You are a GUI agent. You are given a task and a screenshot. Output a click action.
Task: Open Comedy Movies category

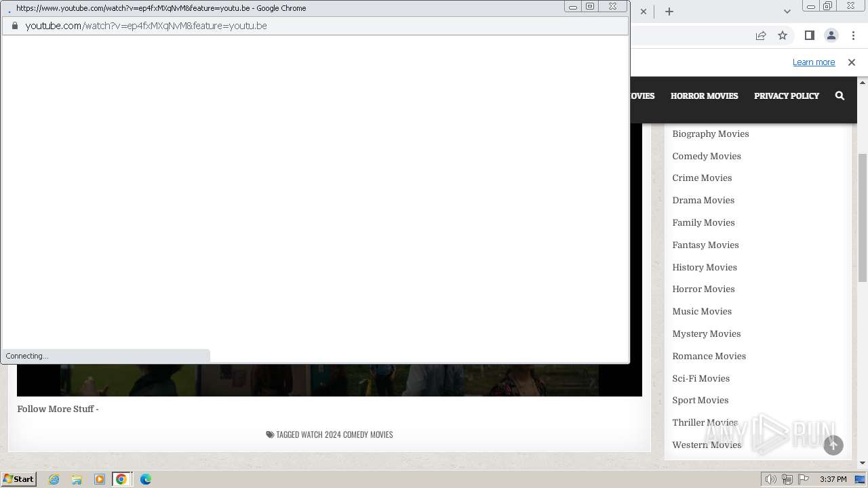tap(707, 156)
